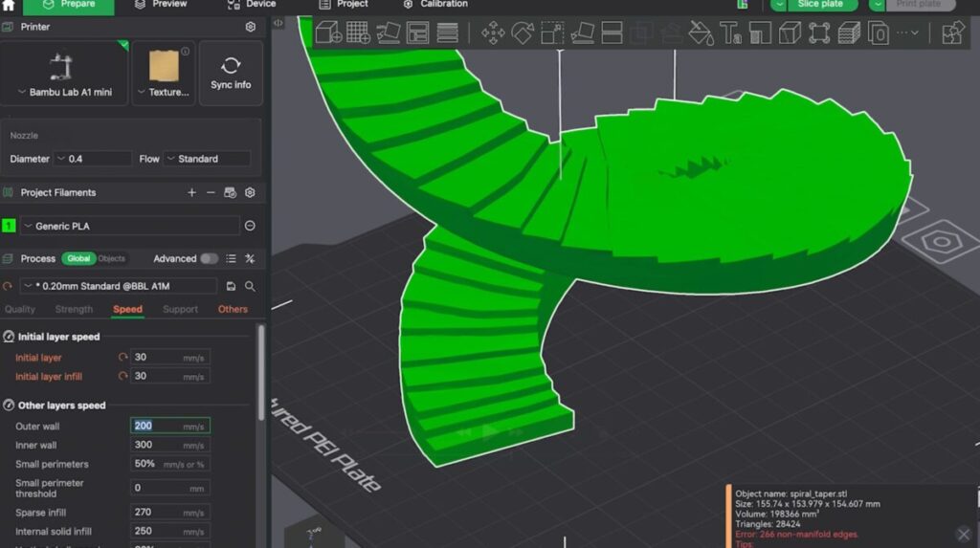Screen dimensions: 980x548
Task: Open the Text shape tool
Action: 730,33
